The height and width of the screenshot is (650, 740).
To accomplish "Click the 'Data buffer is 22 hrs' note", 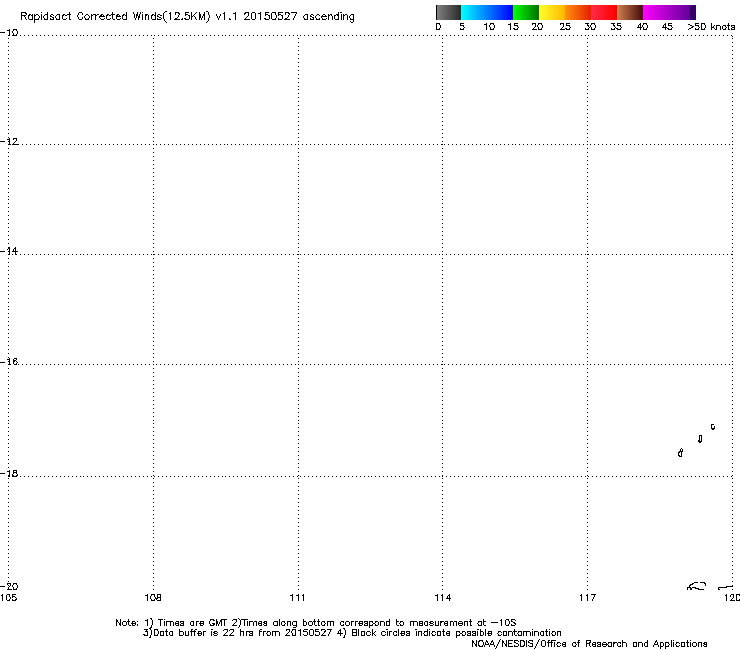I will coord(237,633).
